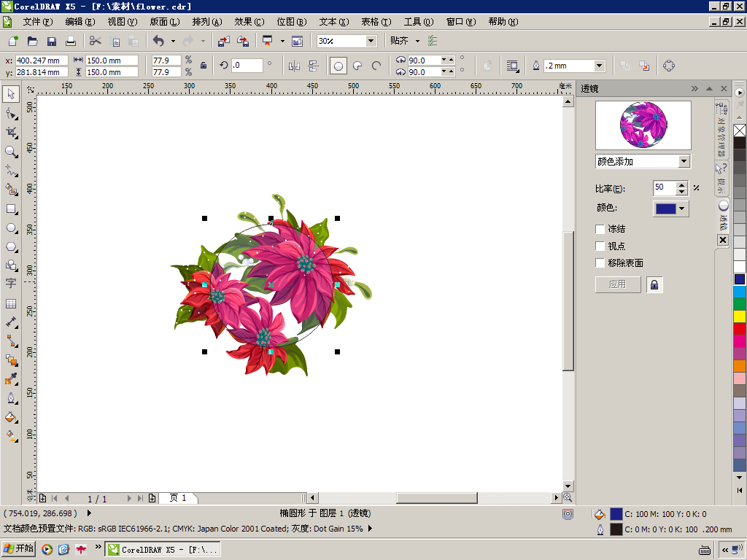Image resolution: width=747 pixels, height=560 pixels.
Task: Open the 效果(C) menu
Action: (x=249, y=22)
